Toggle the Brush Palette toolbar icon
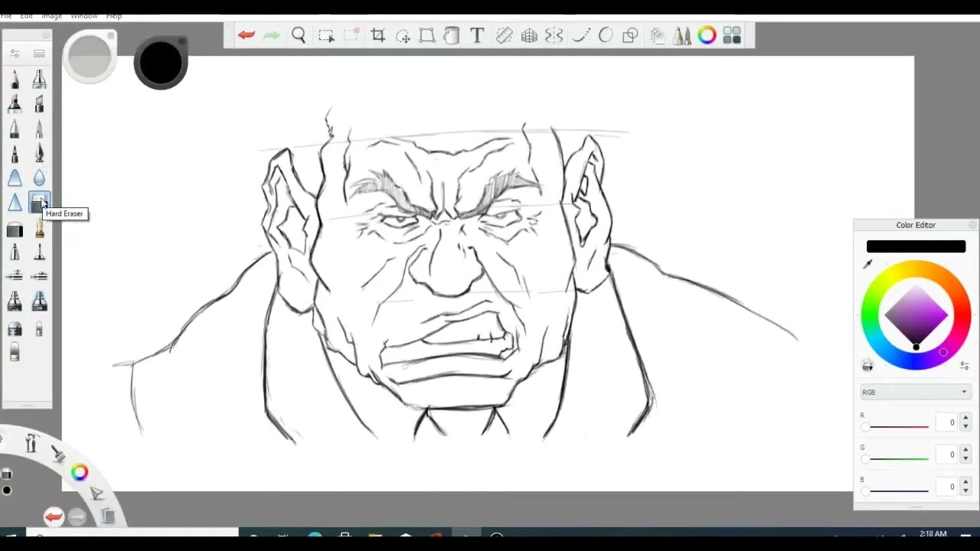Viewport: 980px width, 551px height. [x=681, y=35]
